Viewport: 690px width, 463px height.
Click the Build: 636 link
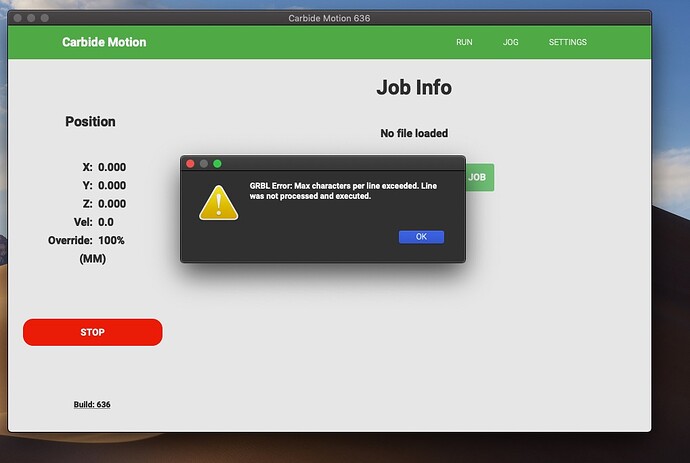coord(92,404)
